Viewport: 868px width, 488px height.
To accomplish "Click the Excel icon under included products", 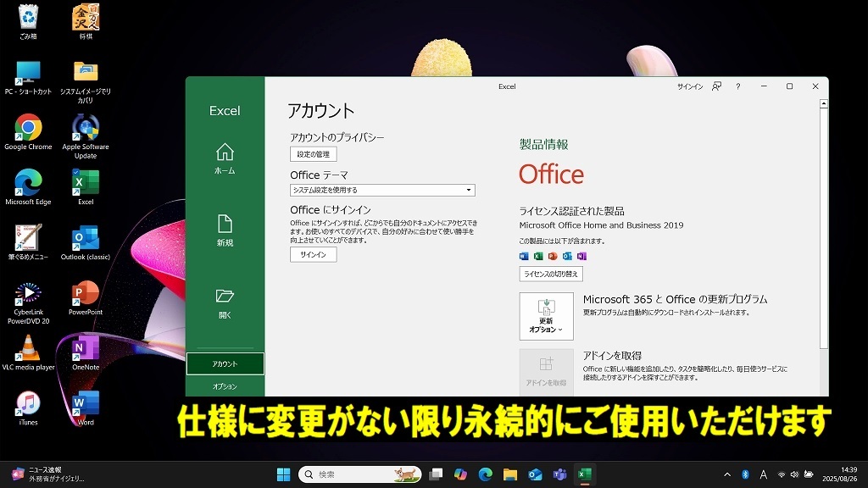I will (538, 256).
